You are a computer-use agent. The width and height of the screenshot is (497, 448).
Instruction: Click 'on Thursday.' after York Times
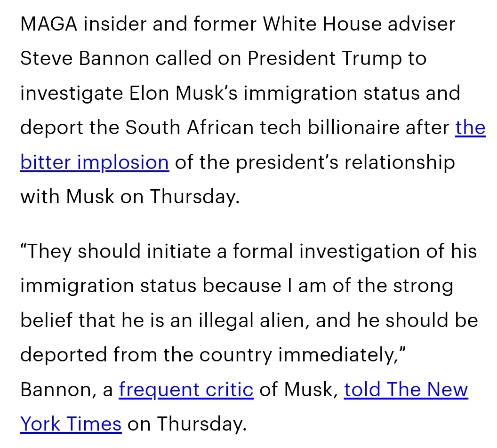[187, 424]
